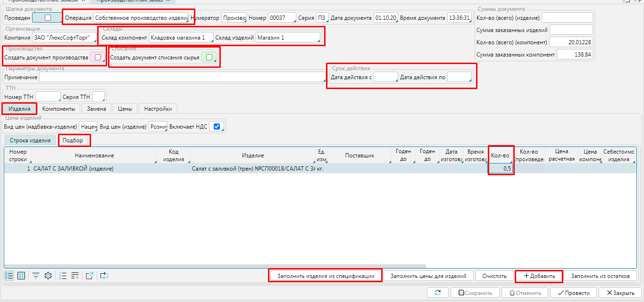
Task: Enable Создать документ производства checkbox
Action: tap(97, 57)
